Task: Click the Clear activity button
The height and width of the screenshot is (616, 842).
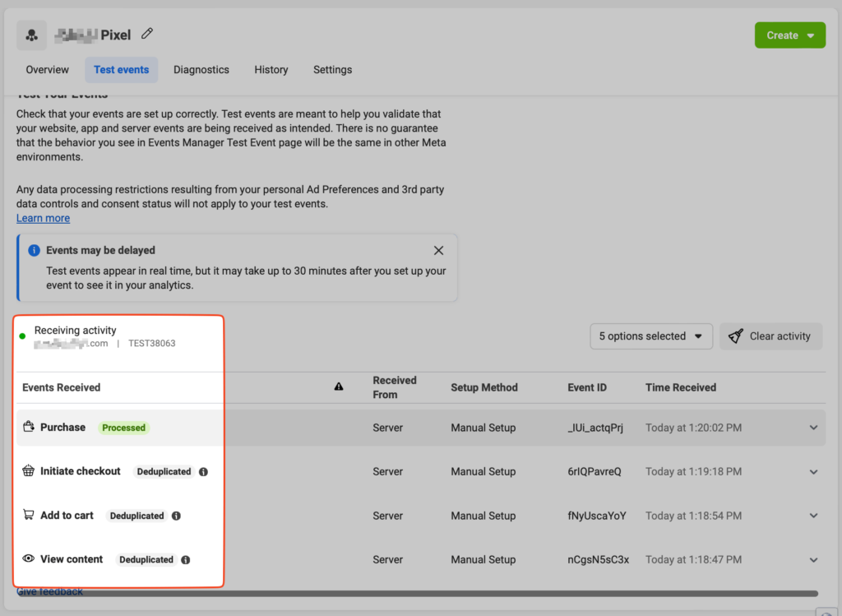Action: click(x=770, y=336)
